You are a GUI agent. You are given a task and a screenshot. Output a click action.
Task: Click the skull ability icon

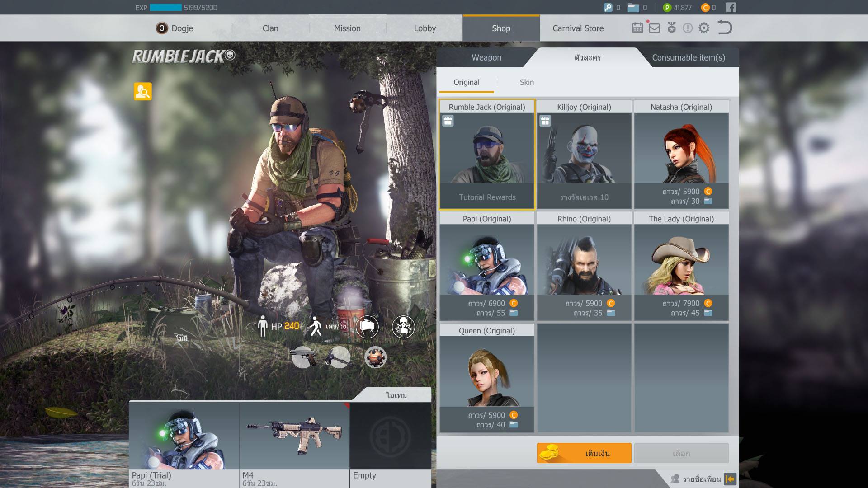(x=403, y=327)
